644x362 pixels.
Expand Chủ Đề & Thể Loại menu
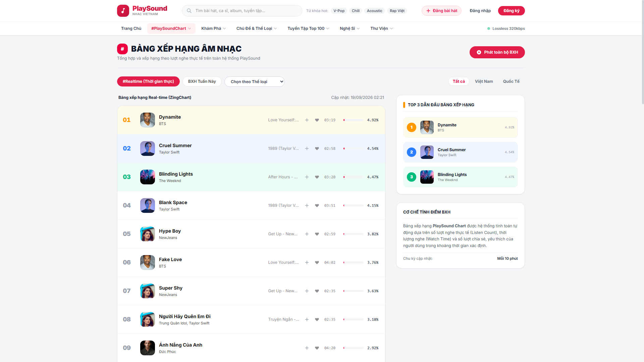coord(257,28)
